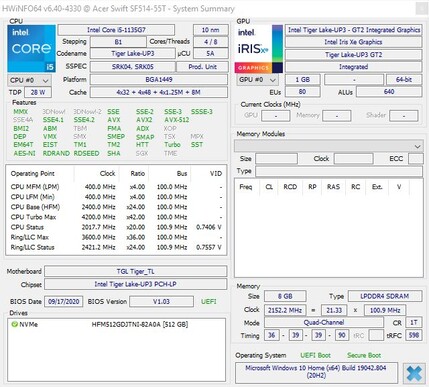Click the green NVMe drive status icon
The image size is (429, 387).
click(14, 324)
